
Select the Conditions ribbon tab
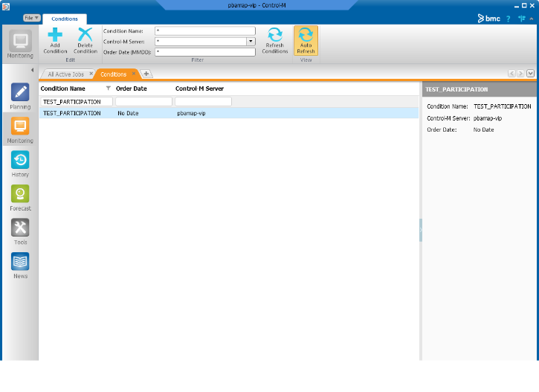[65, 19]
